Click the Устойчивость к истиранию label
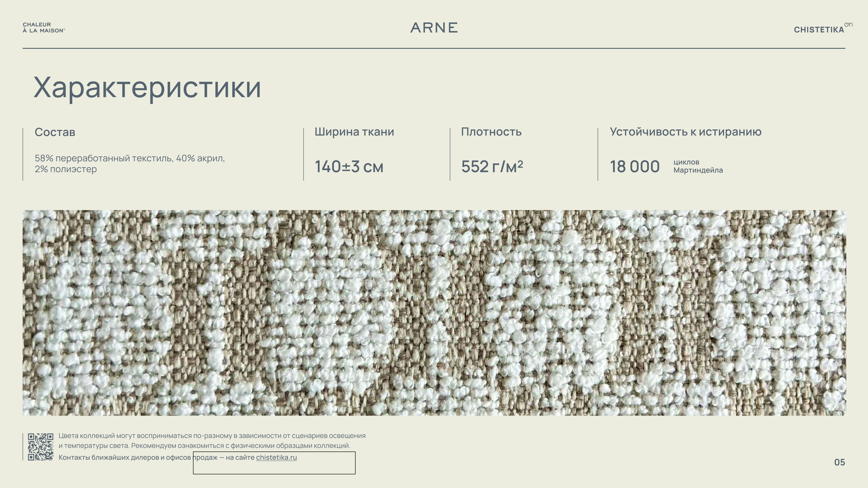The image size is (868, 488). pyautogui.click(x=686, y=132)
